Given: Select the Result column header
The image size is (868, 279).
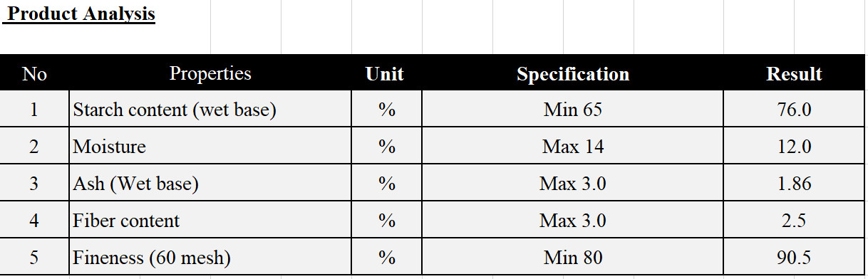Looking at the screenshot, I should [x=794, y=74].
